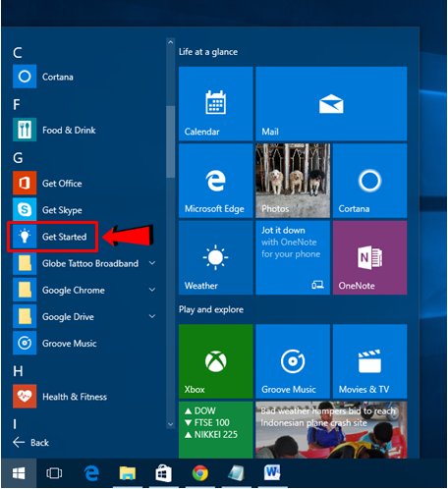Open Task View from the taskbar

coord(54,473)
